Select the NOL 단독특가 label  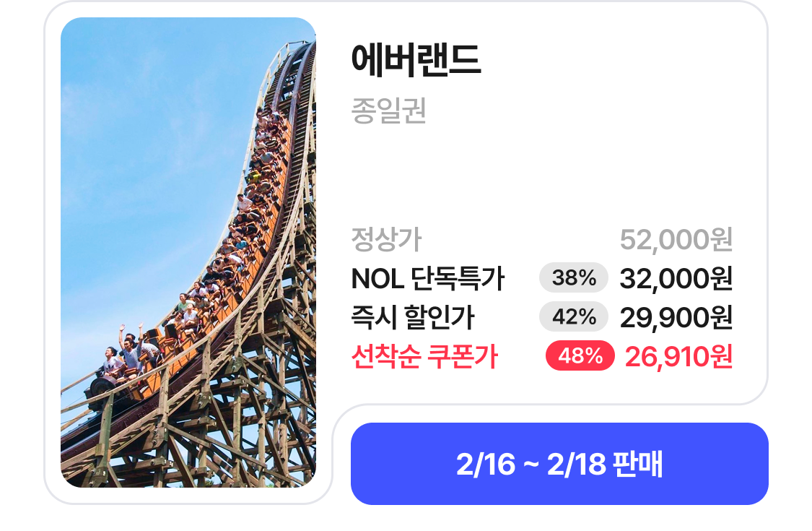(x=428, y=278)
